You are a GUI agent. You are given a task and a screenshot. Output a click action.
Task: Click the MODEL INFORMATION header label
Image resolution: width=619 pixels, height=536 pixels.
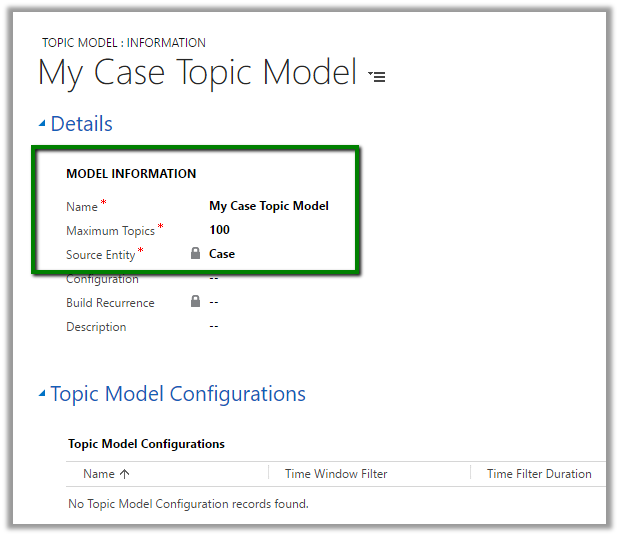131,174
